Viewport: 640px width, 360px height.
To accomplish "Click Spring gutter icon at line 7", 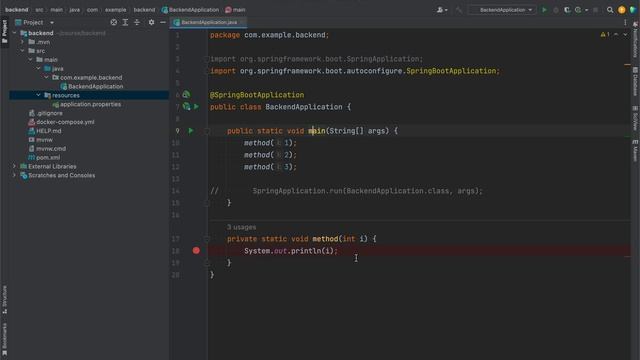I will [x=187, y=107].
